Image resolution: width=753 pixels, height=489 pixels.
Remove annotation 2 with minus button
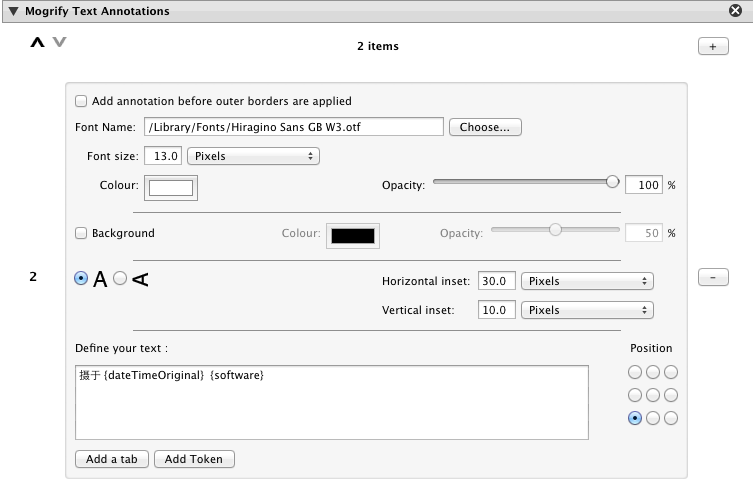click(x=712, y=277)
